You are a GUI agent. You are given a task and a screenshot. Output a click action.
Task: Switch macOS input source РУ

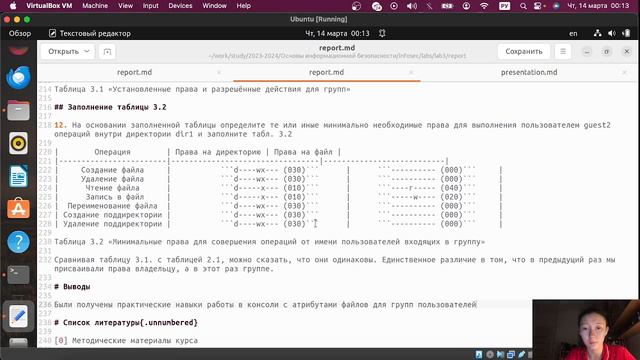pos(504,6)
